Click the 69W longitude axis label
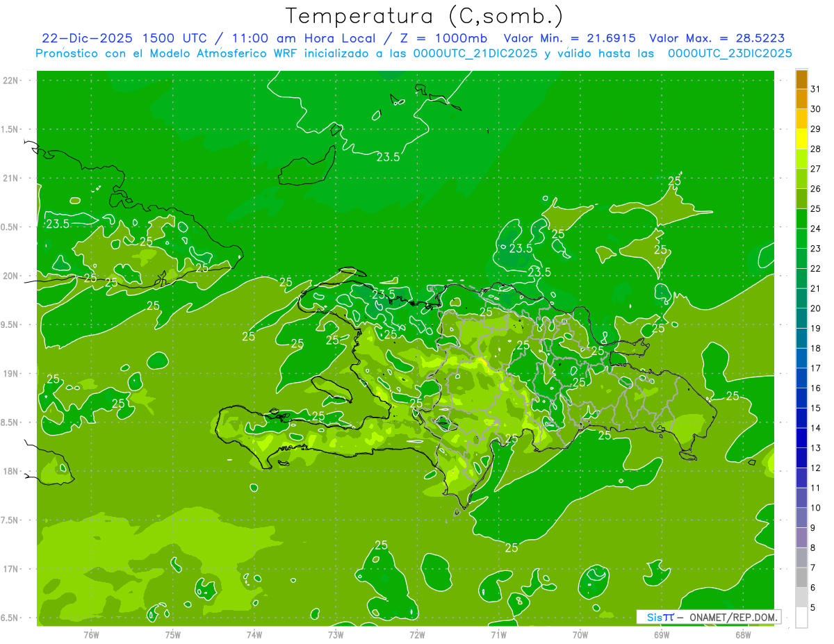The width and height of the screenshot is (834, 644). (x=662, y=634)
